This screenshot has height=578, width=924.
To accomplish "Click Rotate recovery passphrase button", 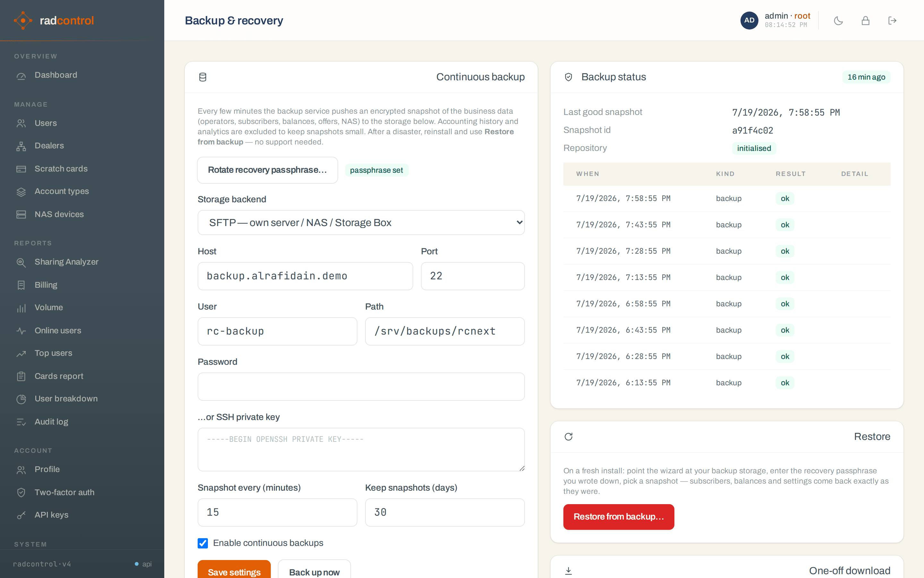I will pos(267,170).
